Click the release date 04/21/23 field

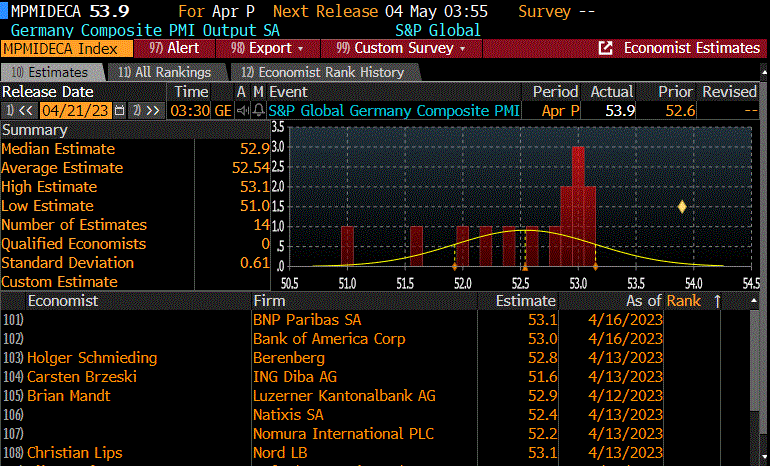pos(76,110)
